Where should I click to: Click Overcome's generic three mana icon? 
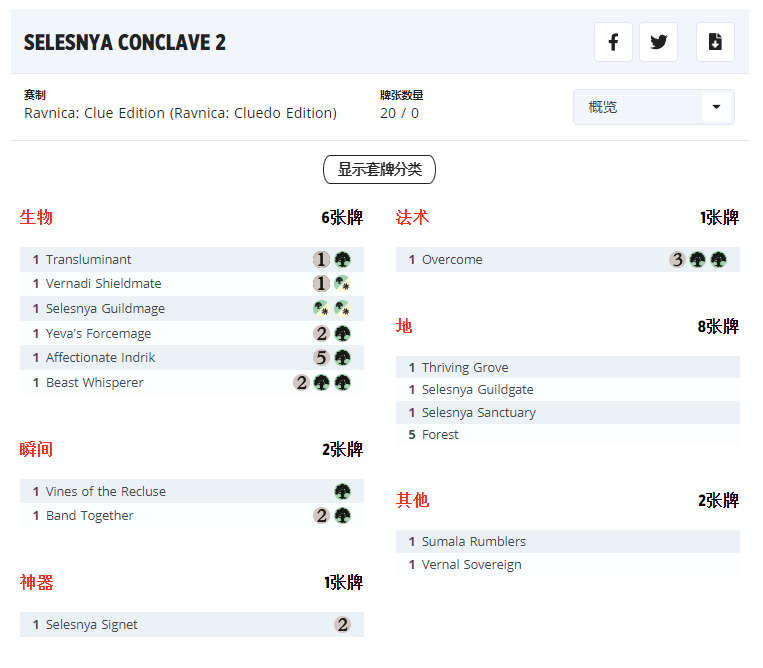pos(677,260)
